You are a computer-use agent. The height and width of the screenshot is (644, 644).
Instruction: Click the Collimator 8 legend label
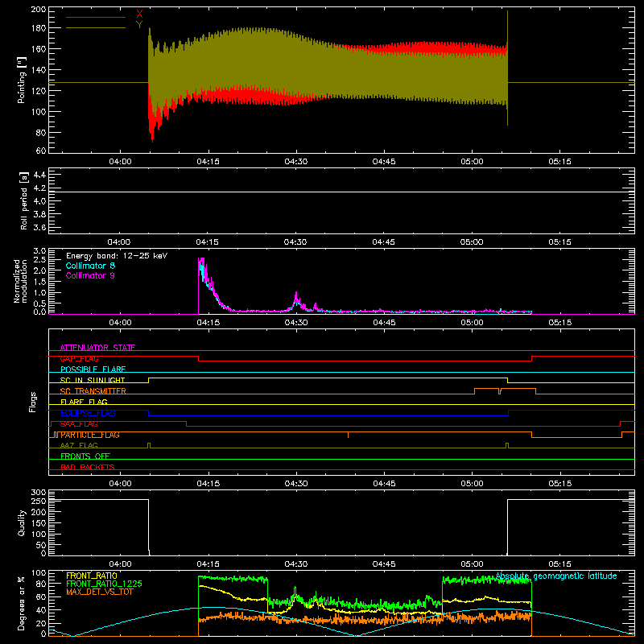click(x=90, y=266)
